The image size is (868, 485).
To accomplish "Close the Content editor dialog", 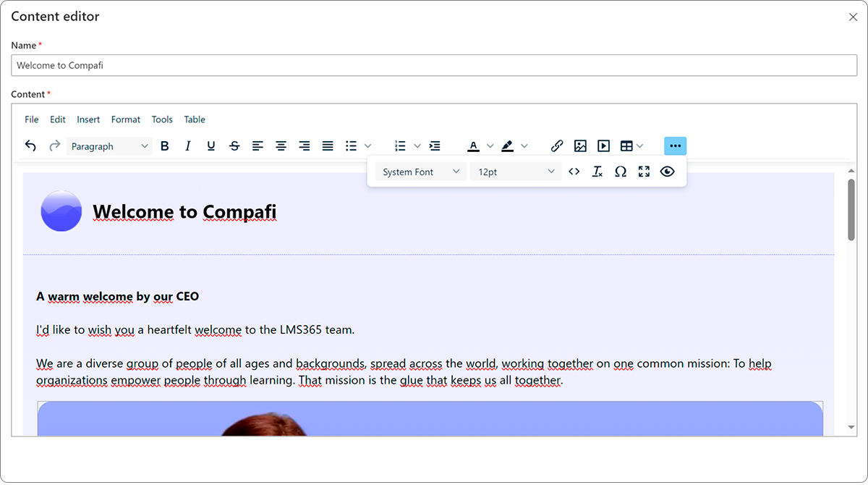I will 853,17.
